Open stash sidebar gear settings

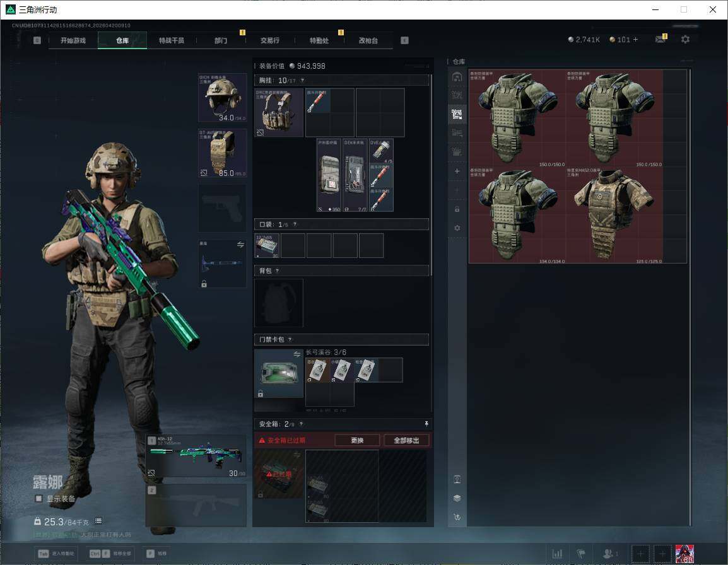(x=457, y=228)
